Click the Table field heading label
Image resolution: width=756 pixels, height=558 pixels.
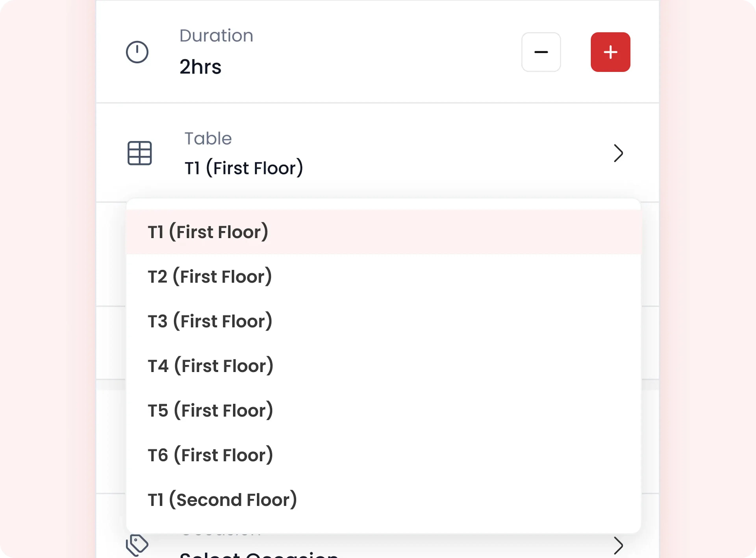tap(208, 138)
